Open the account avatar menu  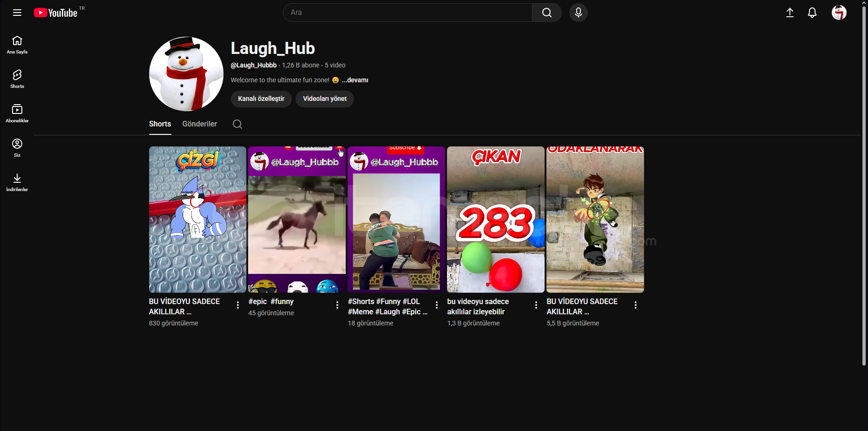pos(839,13)
